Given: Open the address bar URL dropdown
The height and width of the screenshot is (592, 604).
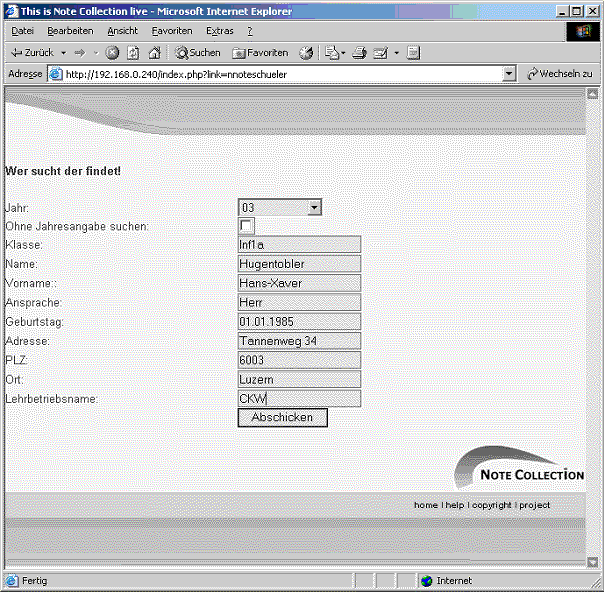Looking at the screenshot, I should [508, 74].
